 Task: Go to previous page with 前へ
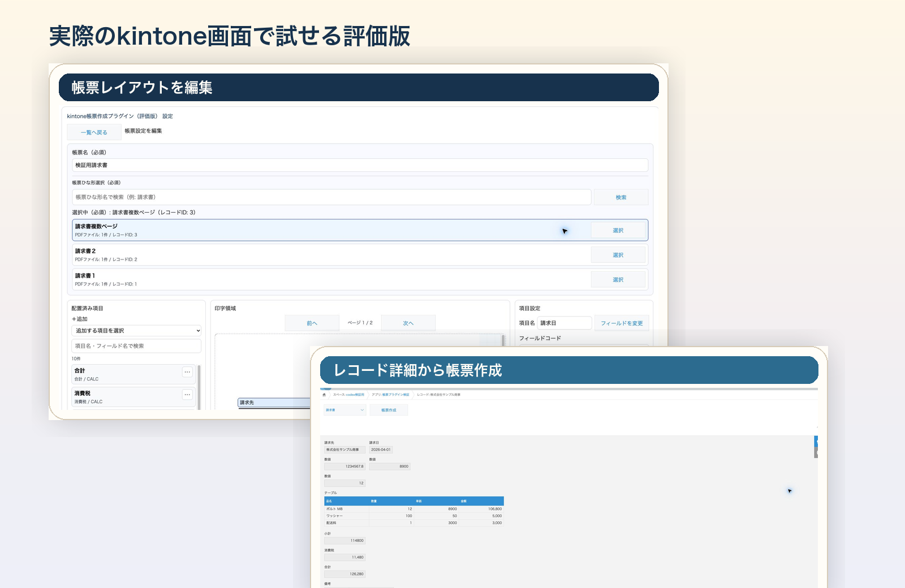[312, 323]
